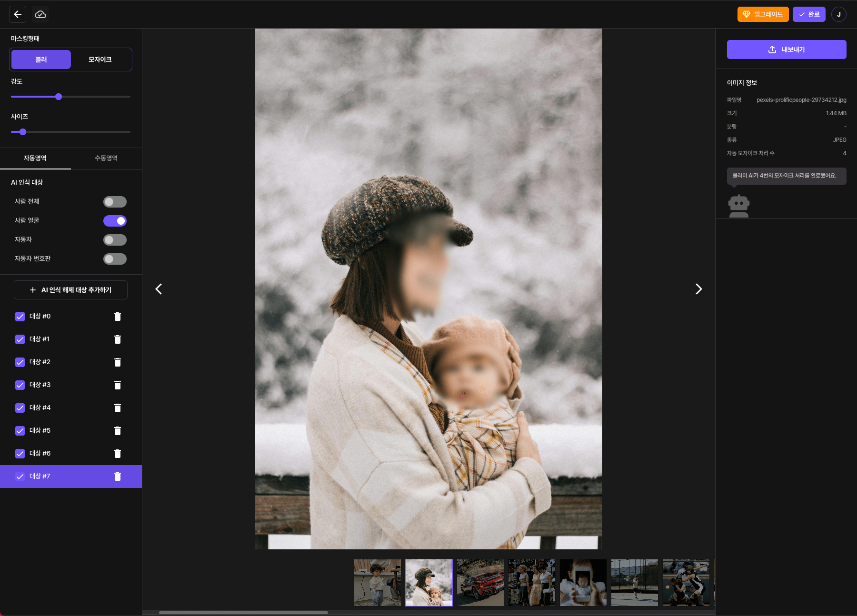Click the orange 업그레이드 button
Screen dimensions: 857x616
[763, 14]
